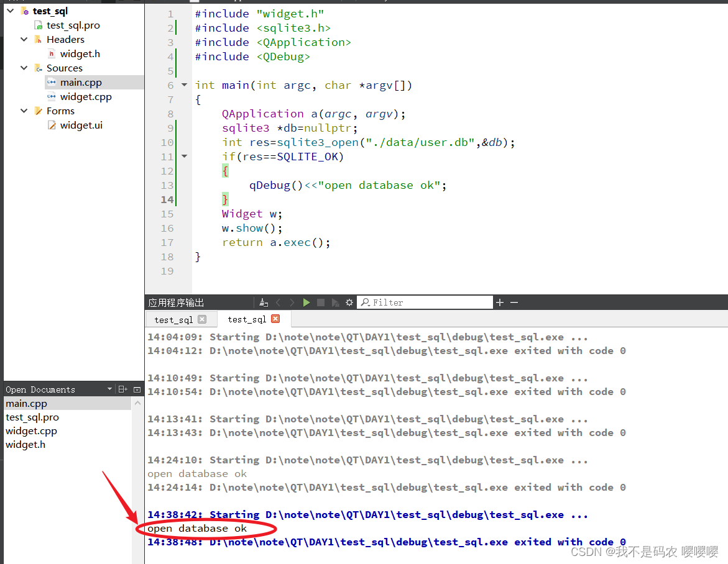Fold the if block at line 11
The height and width of the screenshot is (564, 728).
183,157
